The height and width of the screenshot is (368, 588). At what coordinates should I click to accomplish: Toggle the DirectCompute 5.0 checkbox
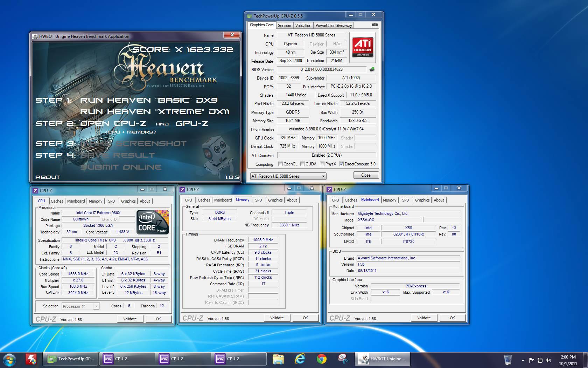pyautogui.click(x=341, y=164)
